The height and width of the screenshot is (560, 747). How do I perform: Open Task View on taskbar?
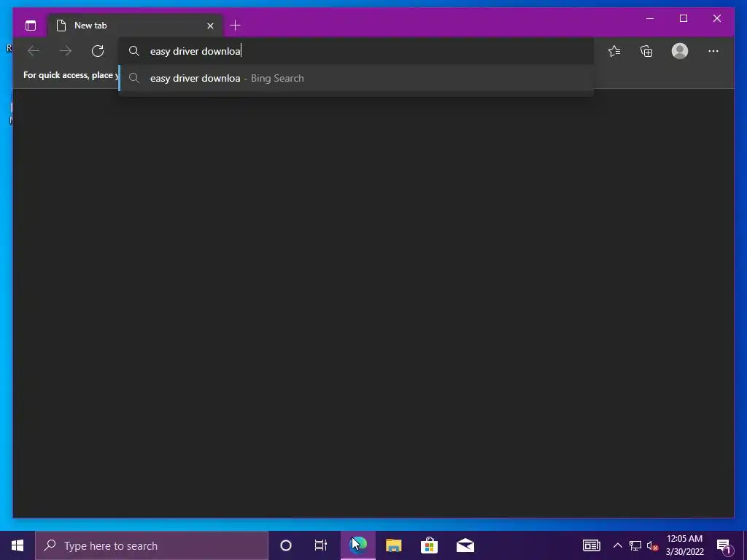tap(321, 545)
